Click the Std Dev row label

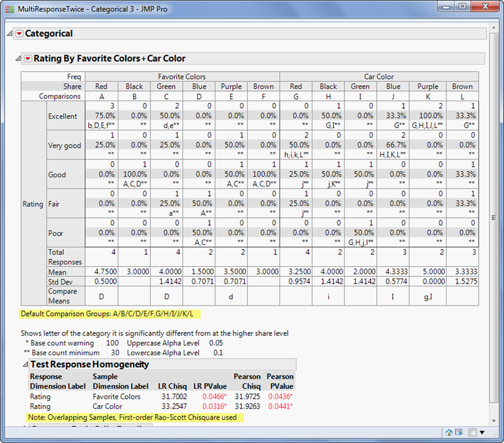[61, 282]
